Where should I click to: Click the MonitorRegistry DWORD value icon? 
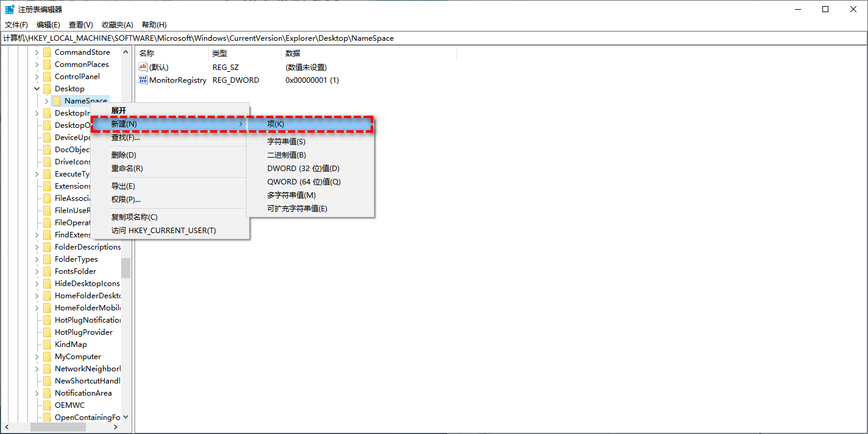click(143, 80)
